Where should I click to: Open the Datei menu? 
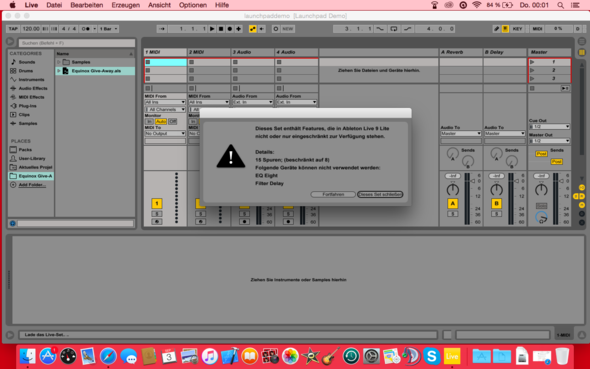(x=54, y=5)
